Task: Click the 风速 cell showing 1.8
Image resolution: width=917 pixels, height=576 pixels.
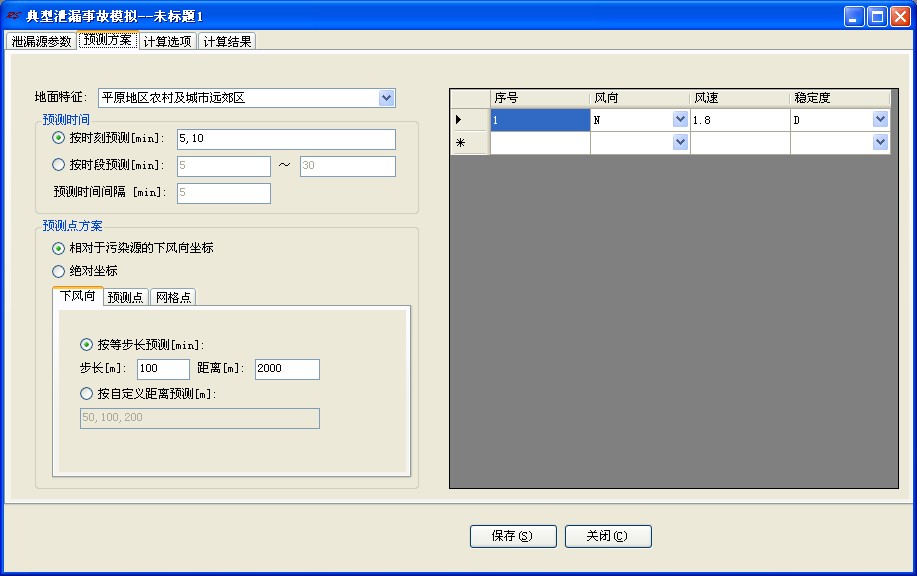Action: tap(740, 120)
